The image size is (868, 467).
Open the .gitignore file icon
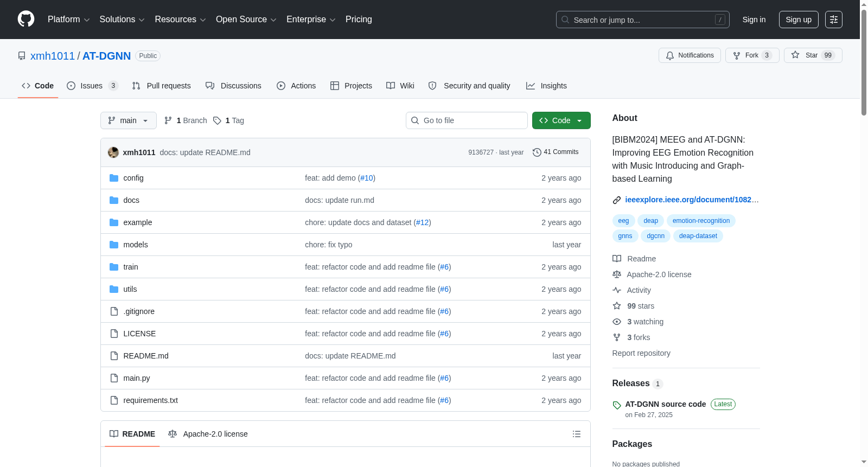tap(114, 311)
